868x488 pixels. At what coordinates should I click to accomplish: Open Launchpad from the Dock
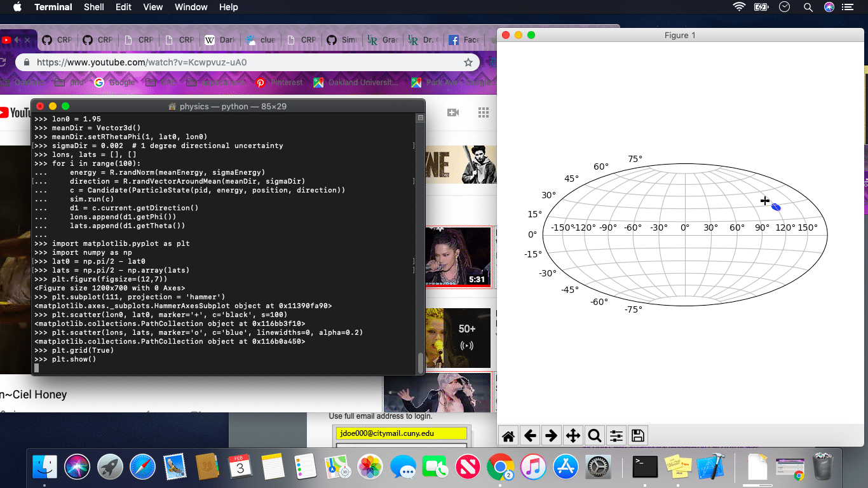click(x=110, y=468)
